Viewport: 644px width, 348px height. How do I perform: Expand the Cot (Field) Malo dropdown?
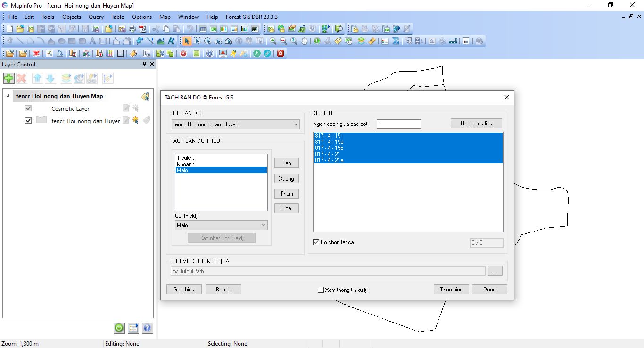coord(263,225)
